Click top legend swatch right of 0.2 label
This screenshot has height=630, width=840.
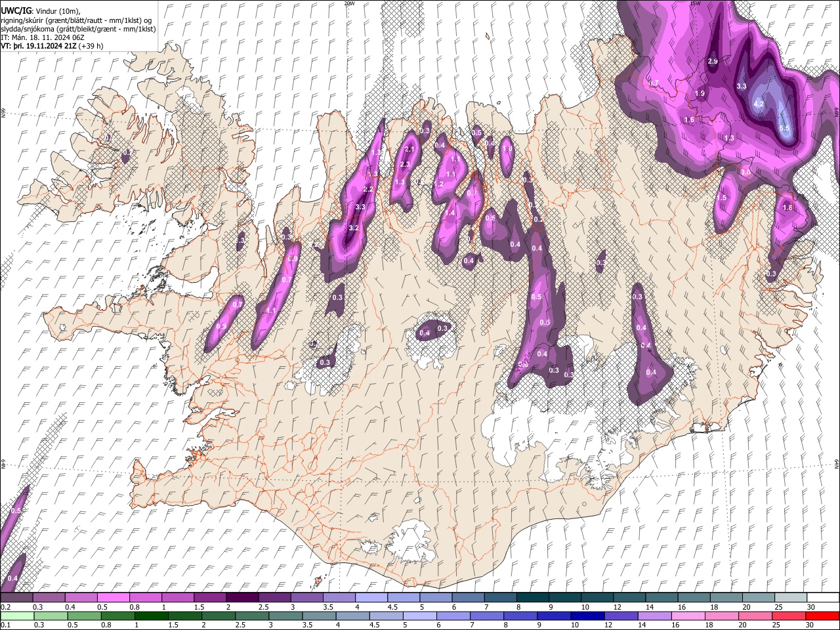(16, 597)
